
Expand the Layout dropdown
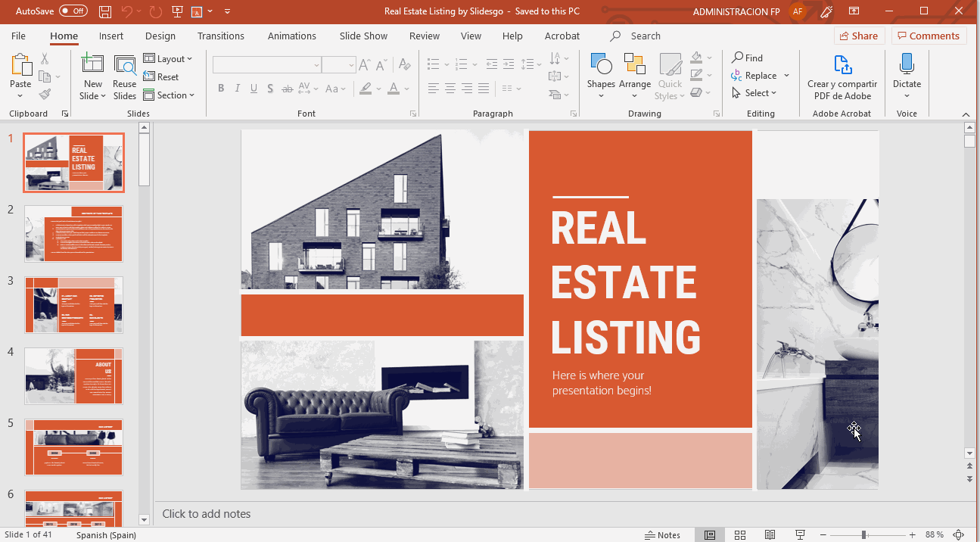[x=168, y=59]
